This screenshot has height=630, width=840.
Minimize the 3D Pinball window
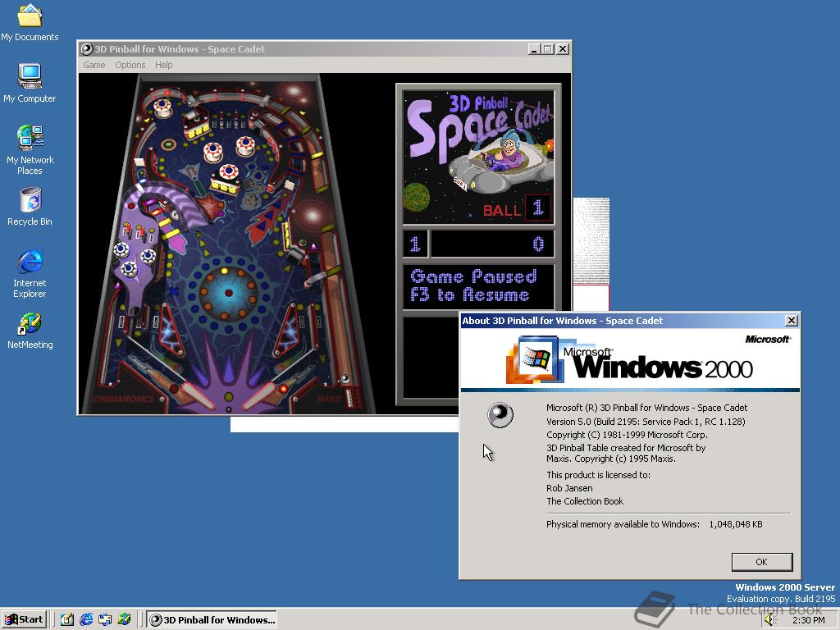pyautogui.click(x=533, y=48)
